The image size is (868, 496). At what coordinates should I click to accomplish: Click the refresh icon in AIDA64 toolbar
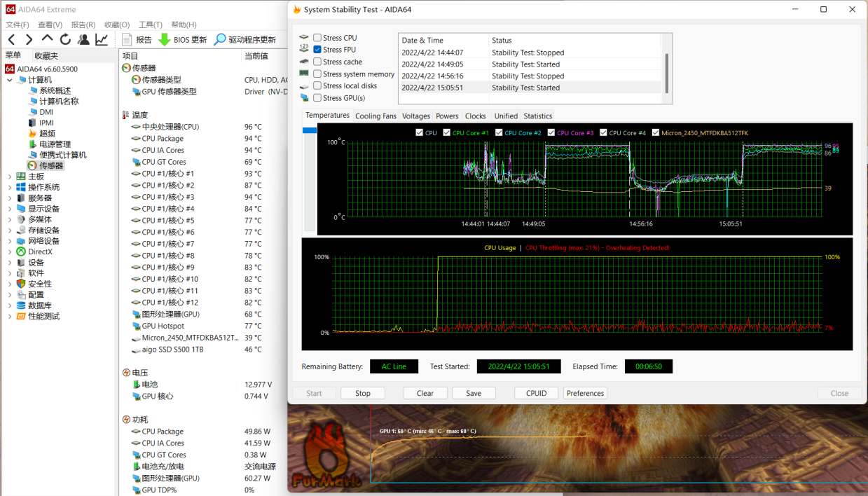click(x=65, y=39)
